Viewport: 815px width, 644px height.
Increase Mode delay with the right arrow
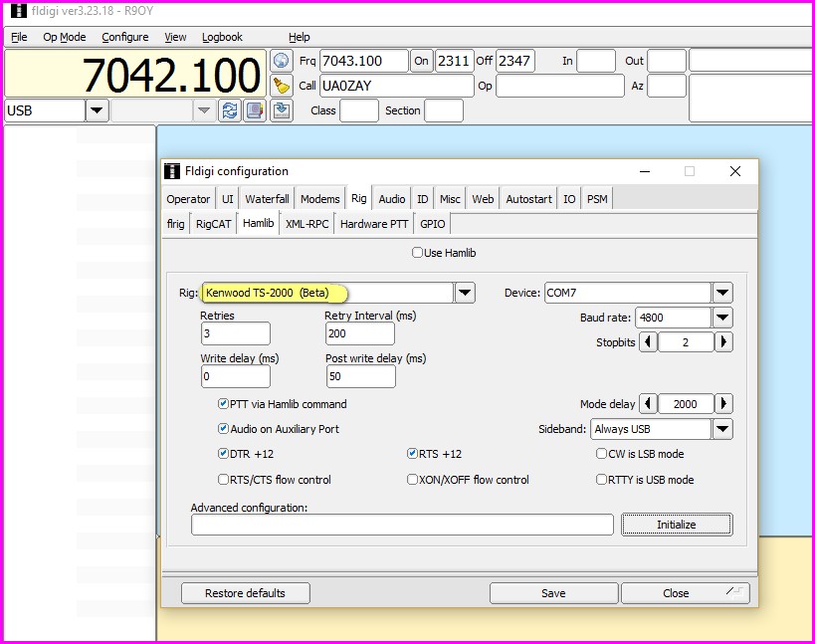coord(723,404)
